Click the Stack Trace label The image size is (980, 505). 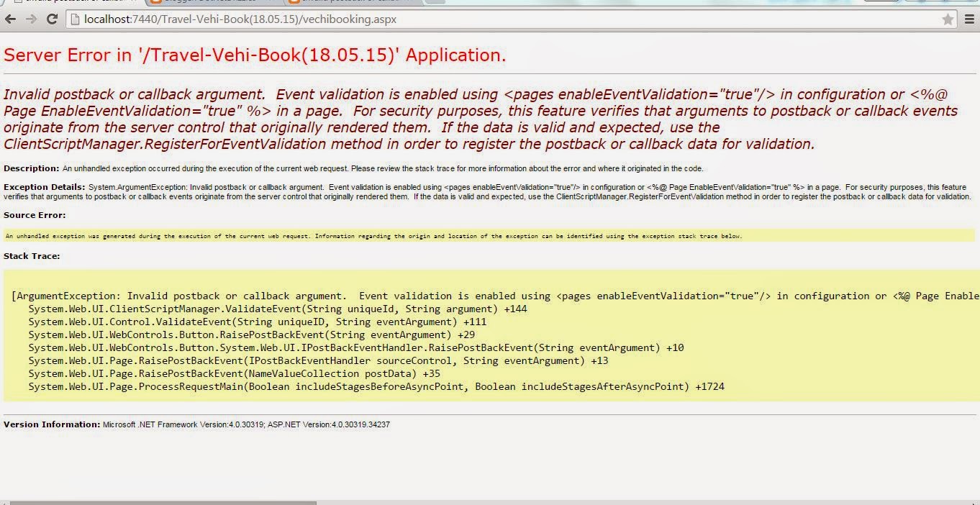(32, 256)
